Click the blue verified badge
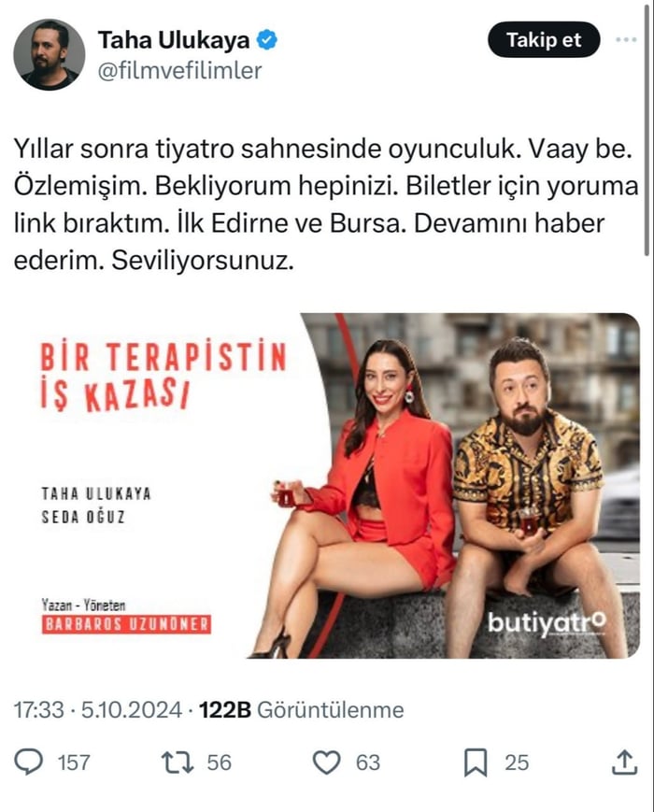The image size is (654, 812). tap(267, 40)
